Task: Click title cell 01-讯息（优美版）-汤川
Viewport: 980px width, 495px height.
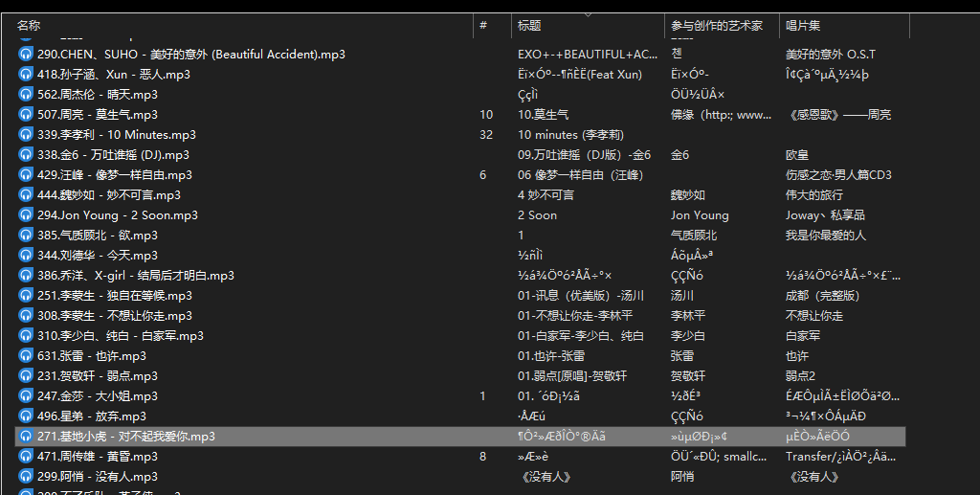Action: [580, 296]
